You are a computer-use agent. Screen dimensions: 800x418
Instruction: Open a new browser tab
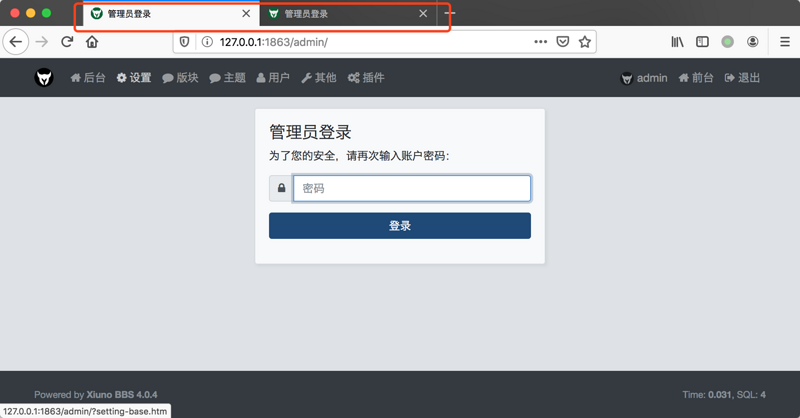pyautogui.click(x=450, y=14)
